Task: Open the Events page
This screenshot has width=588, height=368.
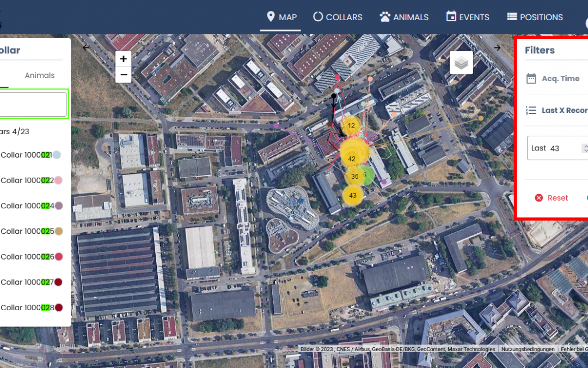Action: tap(467, 17)
